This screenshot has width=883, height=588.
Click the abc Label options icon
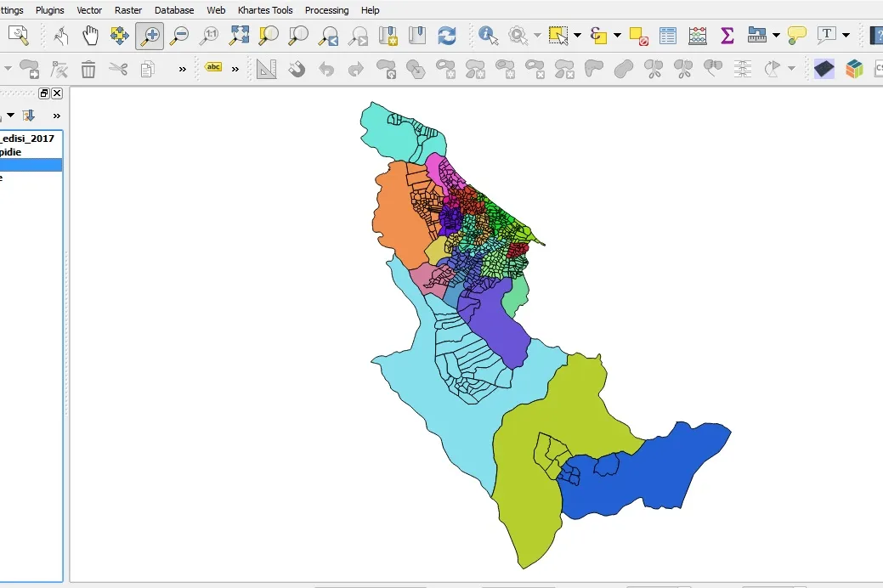click(213, 67)
